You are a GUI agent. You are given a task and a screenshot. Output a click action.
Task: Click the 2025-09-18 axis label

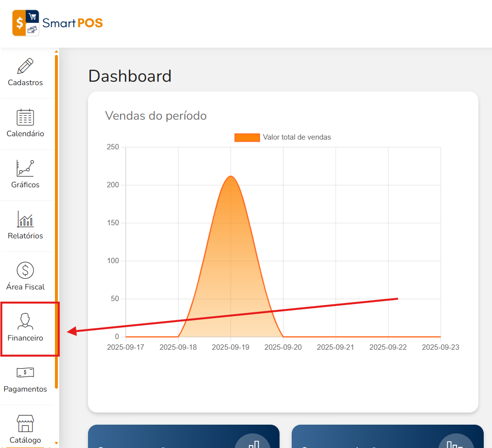[x=178, y=347]
